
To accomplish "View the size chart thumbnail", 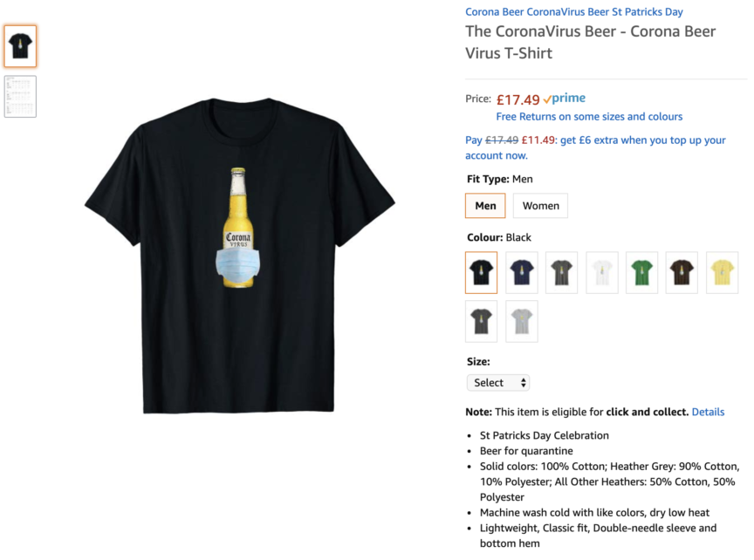I will point(20,97).
